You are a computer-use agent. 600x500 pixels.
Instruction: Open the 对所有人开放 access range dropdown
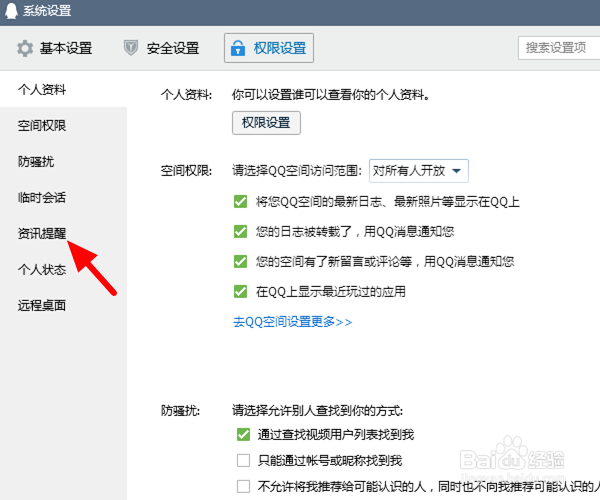[419, 171]
